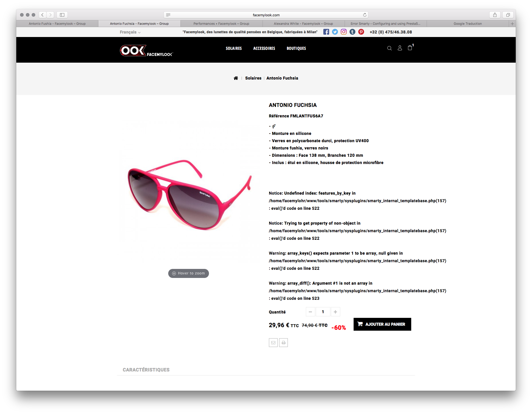Open the Instagram social icon

pos(344,32)
